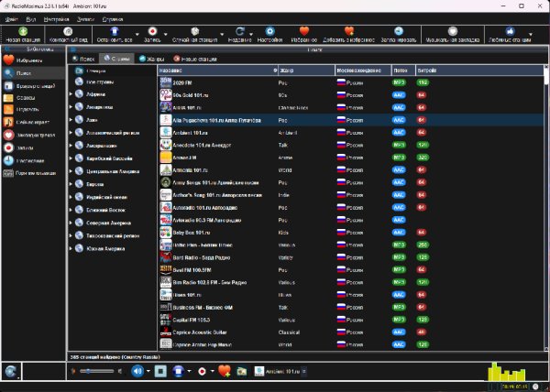Click the stop square button in player bar
Screen dimensions: 550x392
(160, 371)
